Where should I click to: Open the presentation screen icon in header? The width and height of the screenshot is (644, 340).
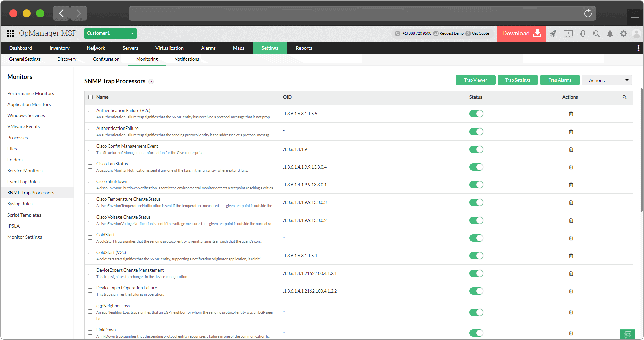[x=568, y=34]
